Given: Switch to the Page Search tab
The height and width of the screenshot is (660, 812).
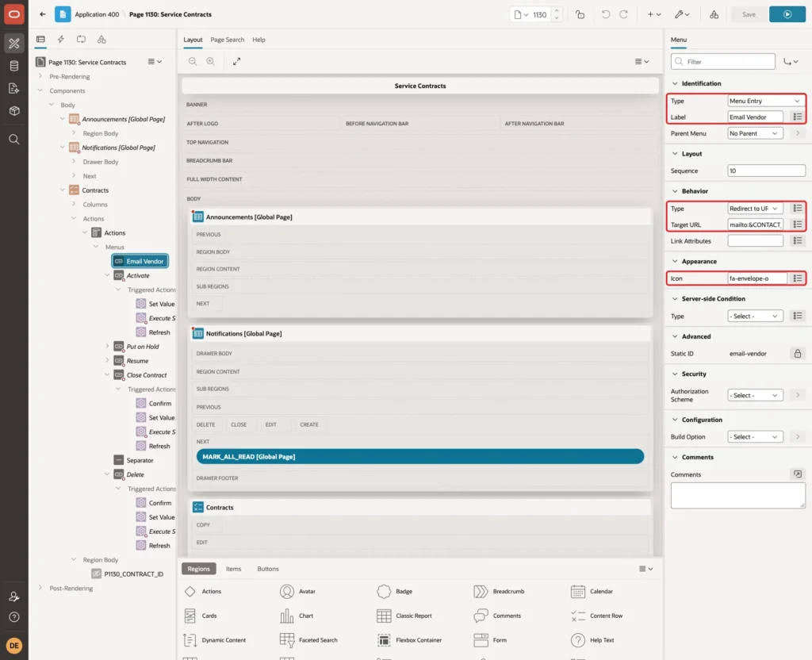Looking at the screenshot, I should click(227, 40).
